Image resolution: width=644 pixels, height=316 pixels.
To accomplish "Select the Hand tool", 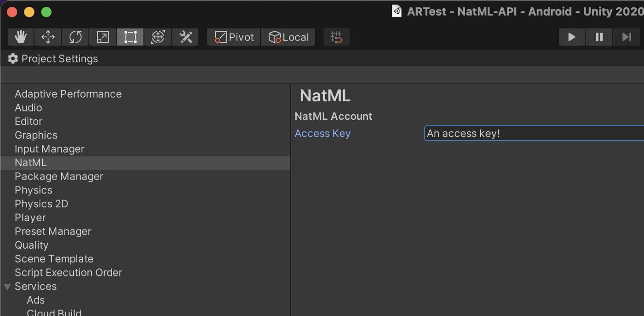I will pos(20,37).
